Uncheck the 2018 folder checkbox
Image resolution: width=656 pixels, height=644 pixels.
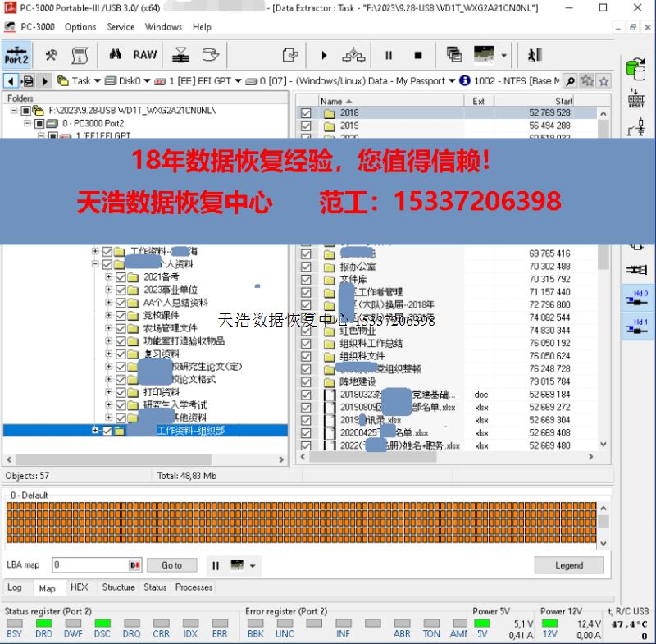click(307, 113)
